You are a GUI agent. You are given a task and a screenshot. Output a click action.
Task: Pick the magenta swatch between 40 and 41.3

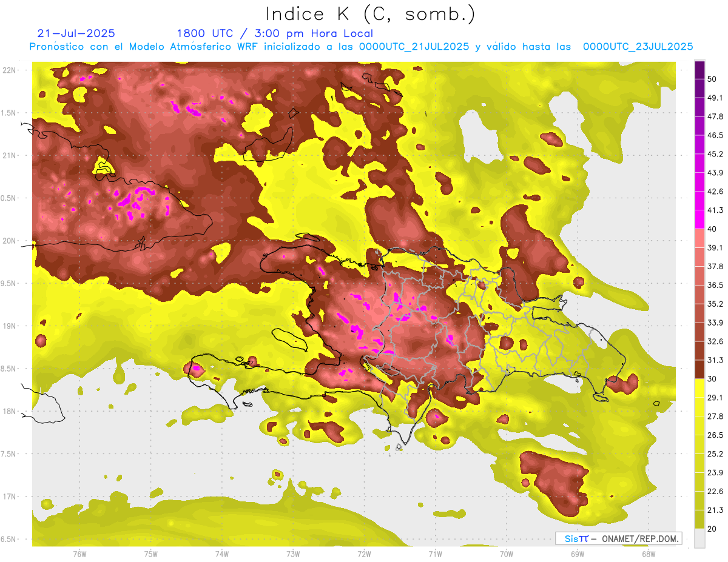pyautogui.click(x=699, y=219)
